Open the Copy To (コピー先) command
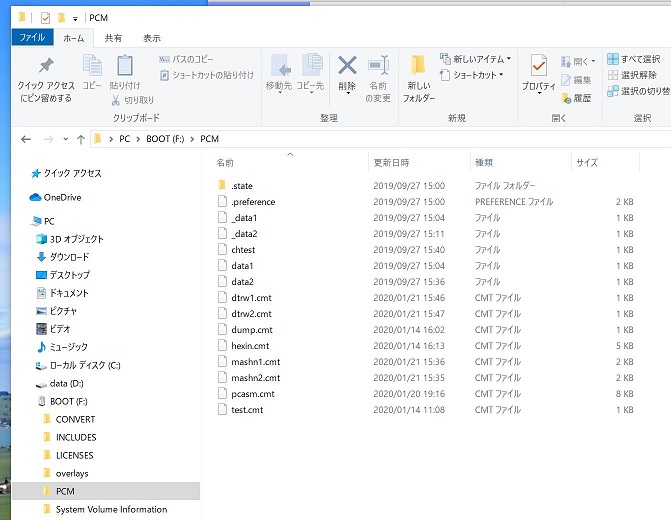Screen dimensions: 671x520 [311, 73]
